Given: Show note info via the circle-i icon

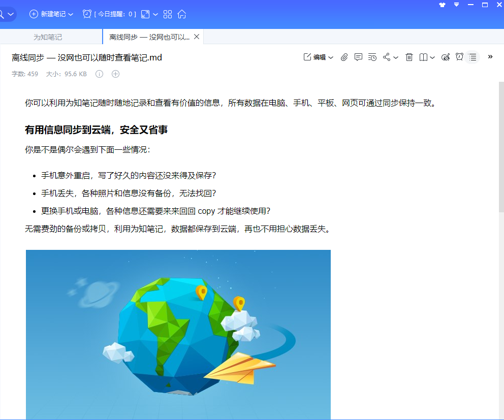Looking at the screenshot, I should pyautogui.click(x=99, y=74).
